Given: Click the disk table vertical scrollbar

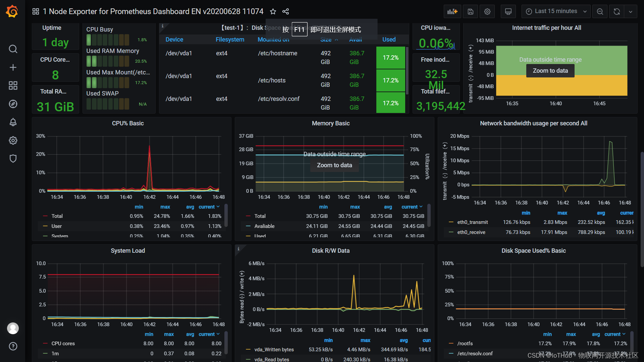Looking at the screenshot, I should [x=407, y=70].
